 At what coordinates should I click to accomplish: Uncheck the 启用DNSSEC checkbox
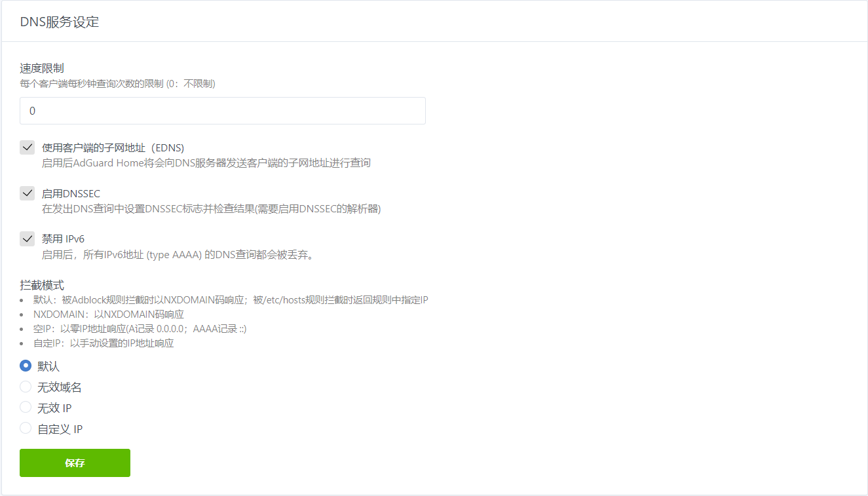pos(27,193)
